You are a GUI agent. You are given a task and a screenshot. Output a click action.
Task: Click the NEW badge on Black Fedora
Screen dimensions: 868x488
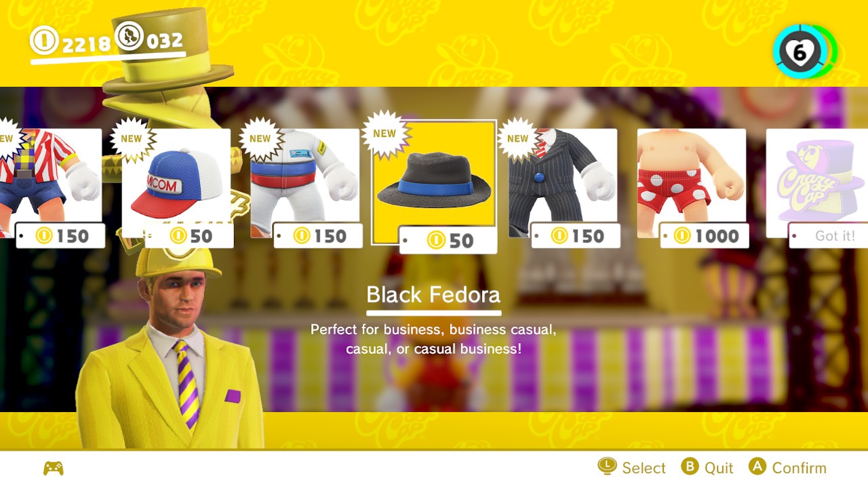(x=384, y=134)
